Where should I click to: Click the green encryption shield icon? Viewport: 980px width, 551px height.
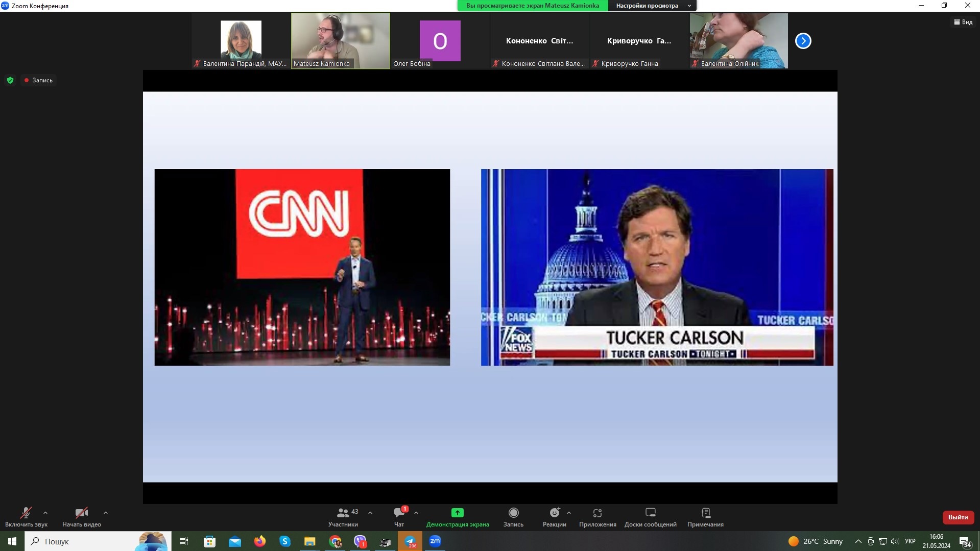pos(10,80)
